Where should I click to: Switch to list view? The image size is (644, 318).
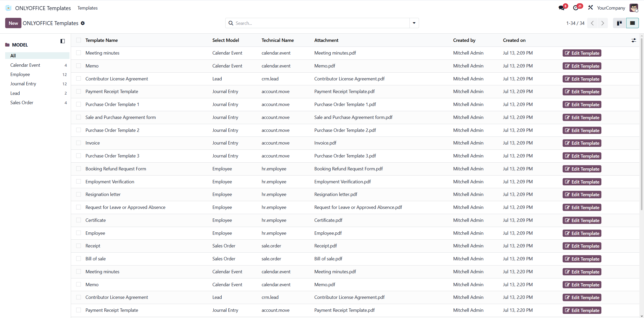coord(632,23)
